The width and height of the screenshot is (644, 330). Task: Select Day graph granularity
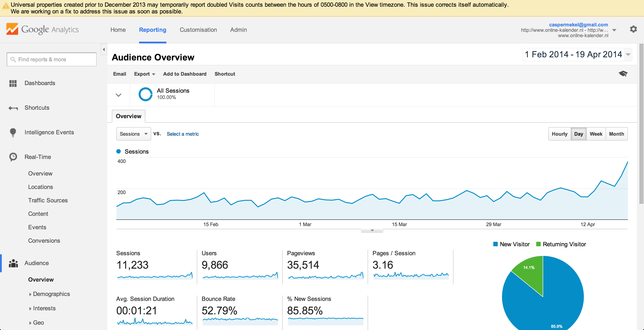click(578, 134)
